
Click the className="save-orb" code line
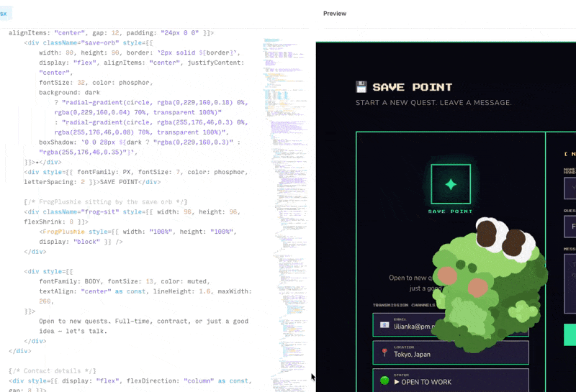pos(89,43)
